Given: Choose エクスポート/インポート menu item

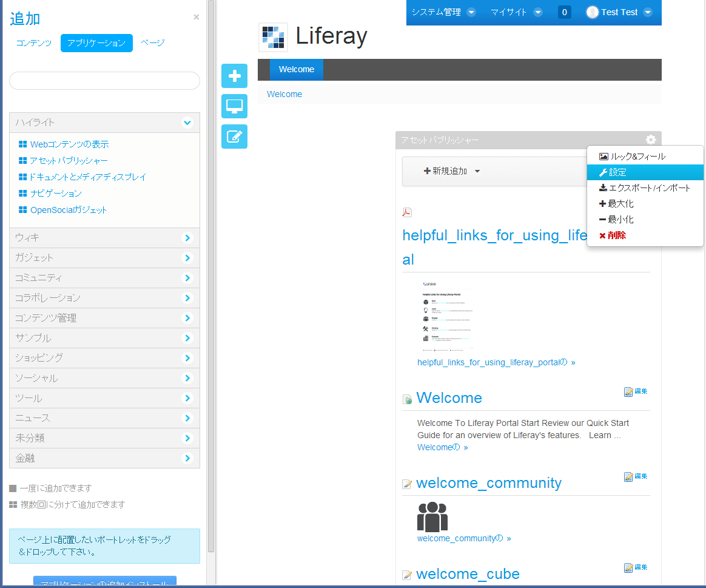Looking at the screenshot, I should pos(645,188).
